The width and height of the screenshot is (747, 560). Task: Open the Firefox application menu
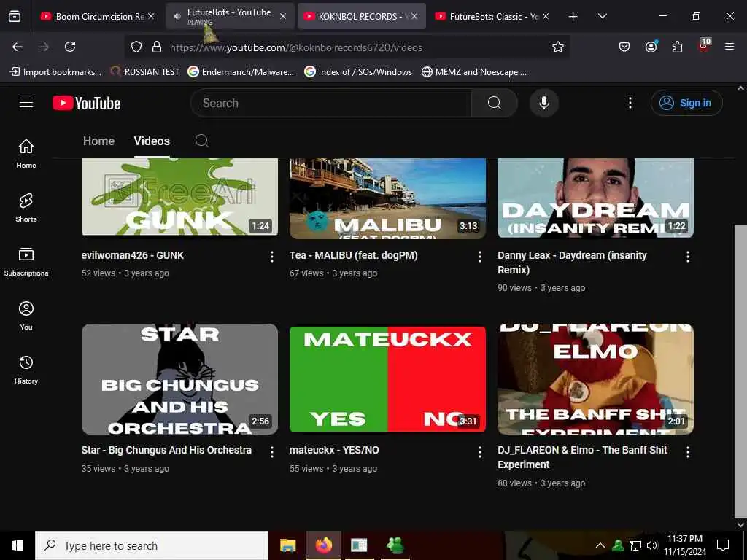pyautogui.click(x=729, y=47)
